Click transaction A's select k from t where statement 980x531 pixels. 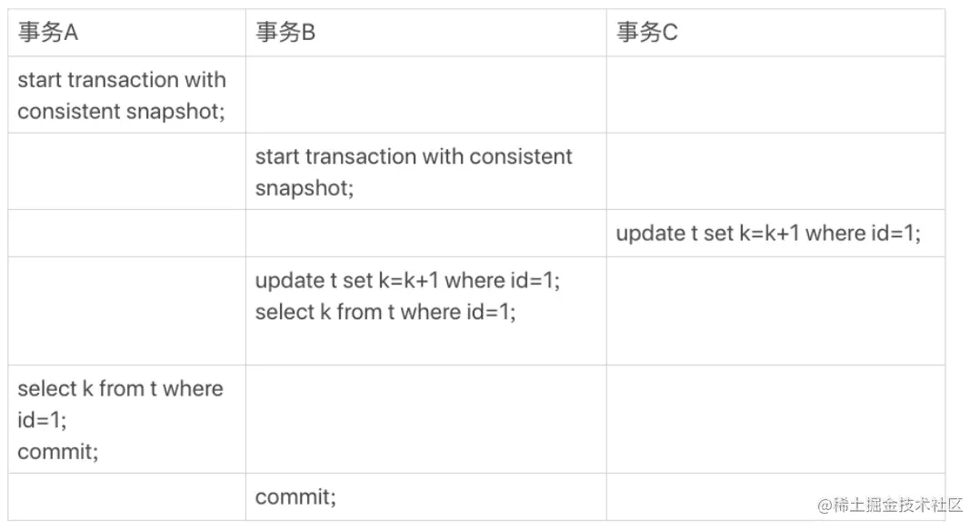click(x=120, y=404)
